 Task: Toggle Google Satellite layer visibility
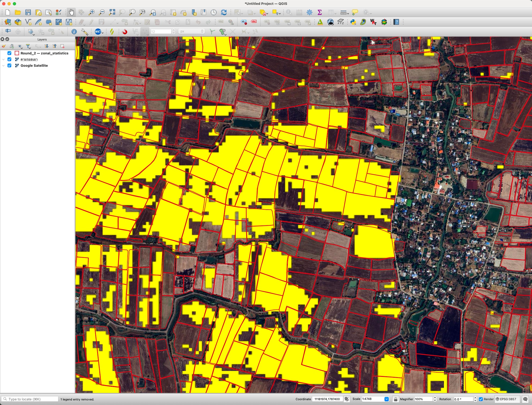(x=9, y=65)
